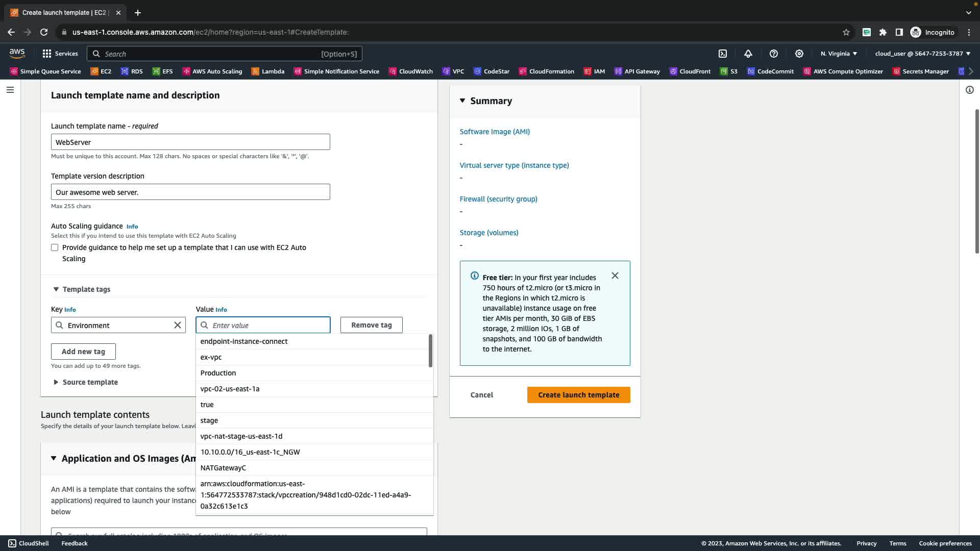Choose the stage value option

209,420
